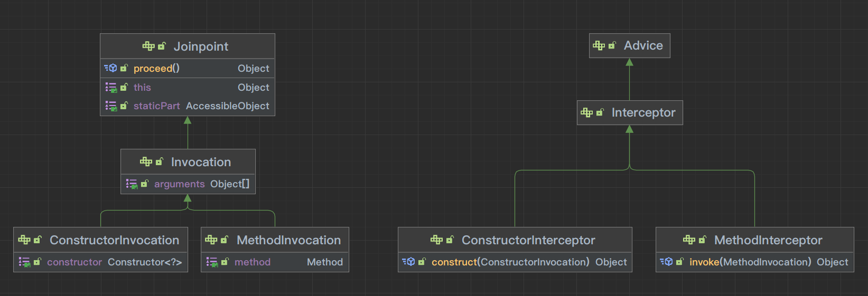
Task: Click the method icon next to proceed()
Action: pyautogui.click(x=111, y=68)
